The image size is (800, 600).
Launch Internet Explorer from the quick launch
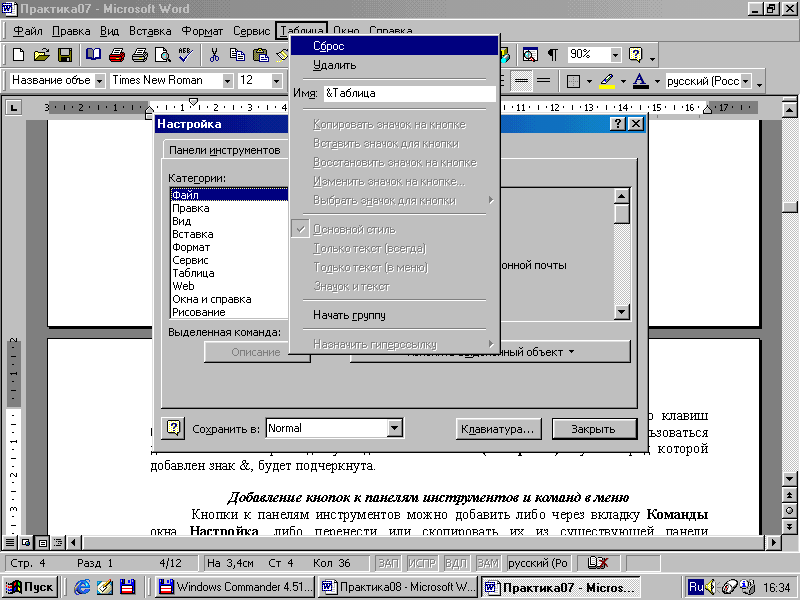click(82, 587)
